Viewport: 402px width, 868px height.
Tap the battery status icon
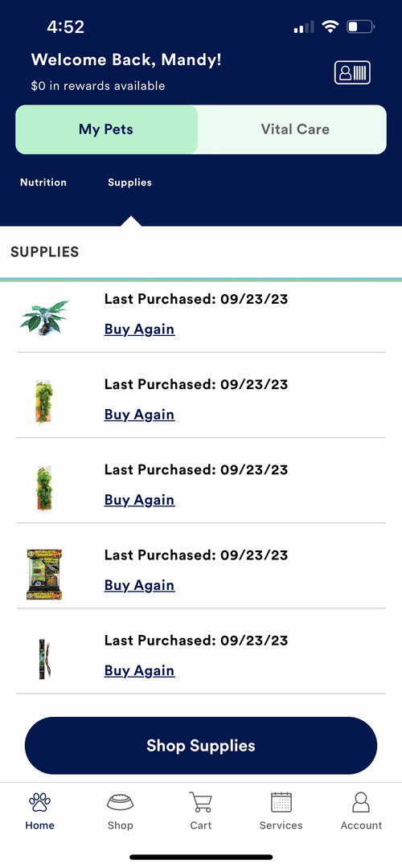click(x=360, y=26)
